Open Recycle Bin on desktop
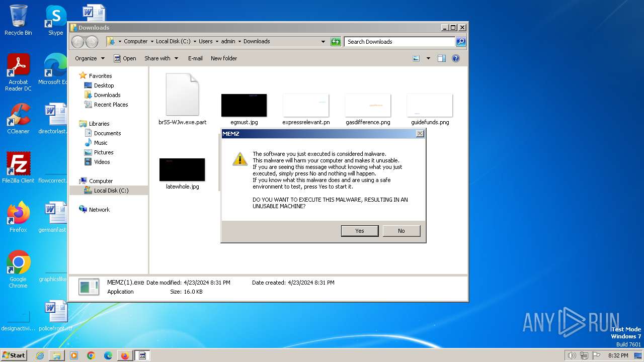 [18, 20]
